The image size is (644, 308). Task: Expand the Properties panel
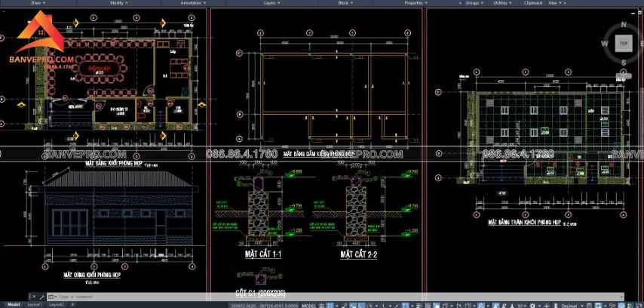click(x=416, y=2)
